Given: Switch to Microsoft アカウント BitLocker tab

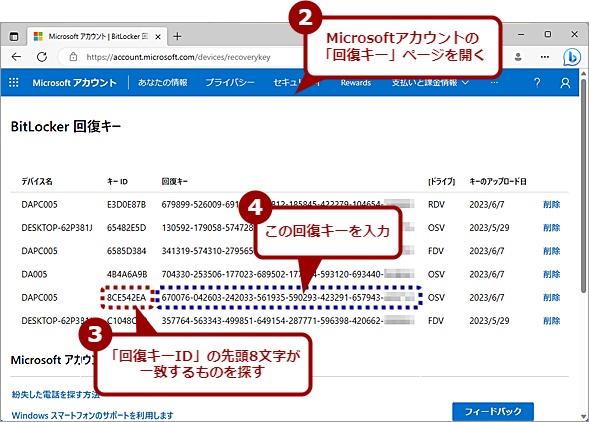Looking at the screenshot, I should click(97, 36).
